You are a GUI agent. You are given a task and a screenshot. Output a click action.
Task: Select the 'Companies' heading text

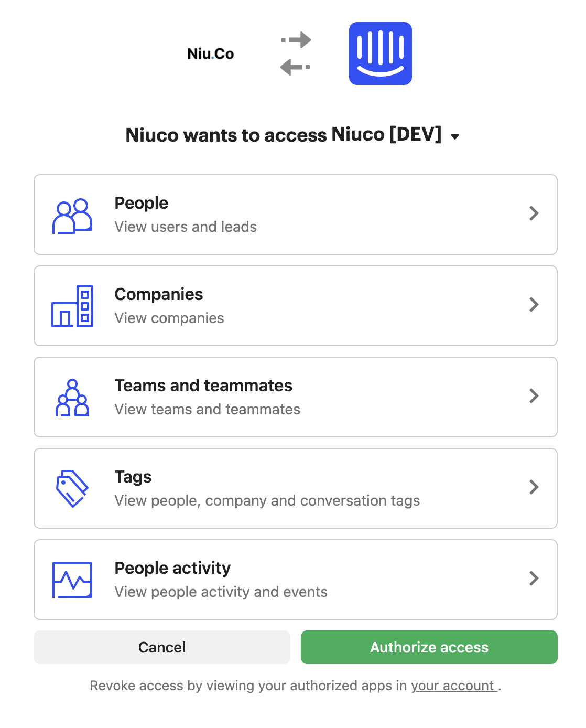(x=159, y=294)
